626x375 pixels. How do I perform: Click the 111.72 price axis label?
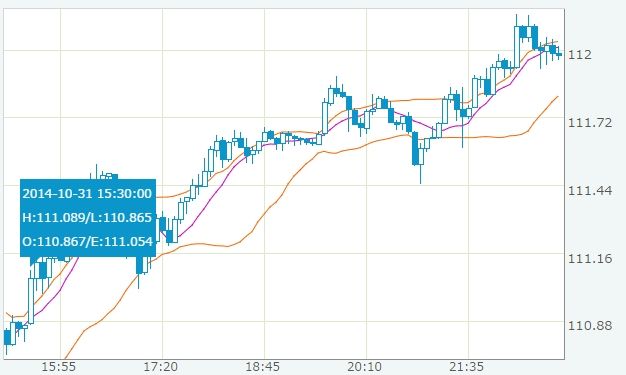point(590,123)
